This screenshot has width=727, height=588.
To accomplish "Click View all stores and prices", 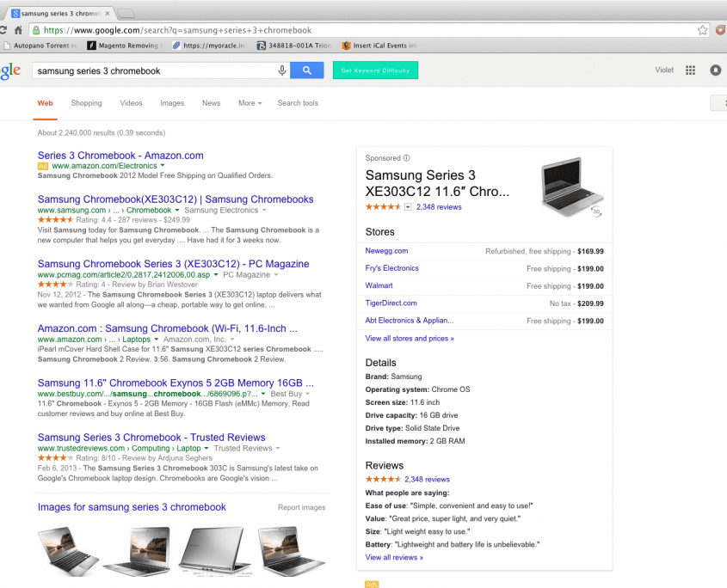I will pyautogui.click(x=410, y=339).
